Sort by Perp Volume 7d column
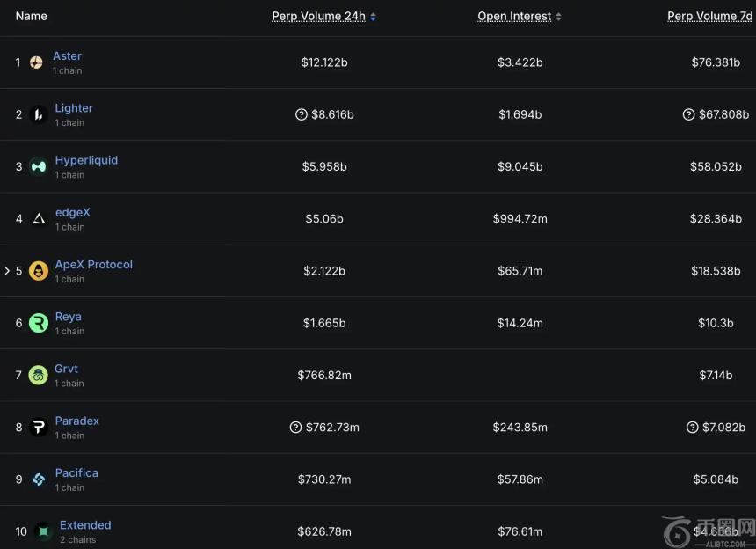 [x=709, y=16]
